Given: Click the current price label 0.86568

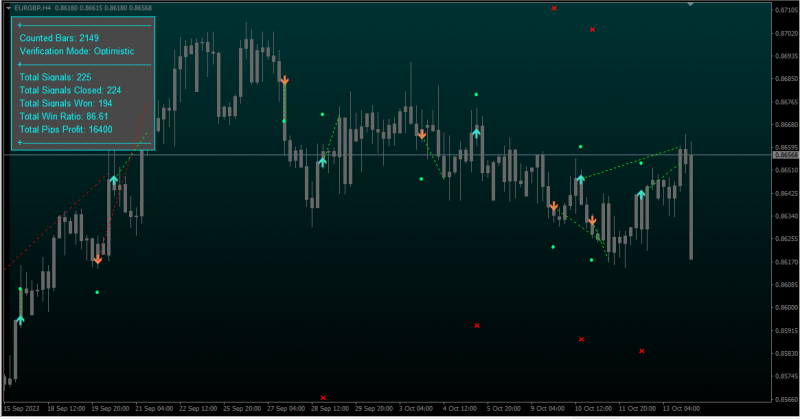Looking at the screenshot, I should point(786,155).
